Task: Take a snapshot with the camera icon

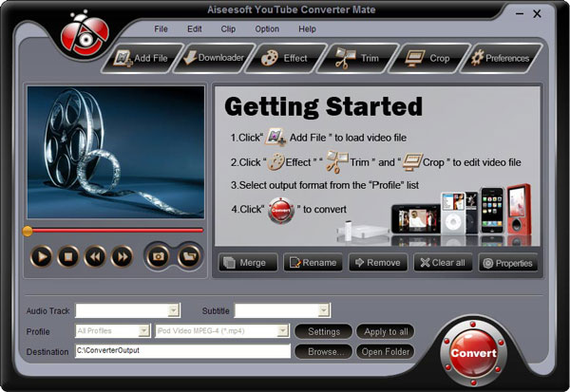Action: pos(160,255)
